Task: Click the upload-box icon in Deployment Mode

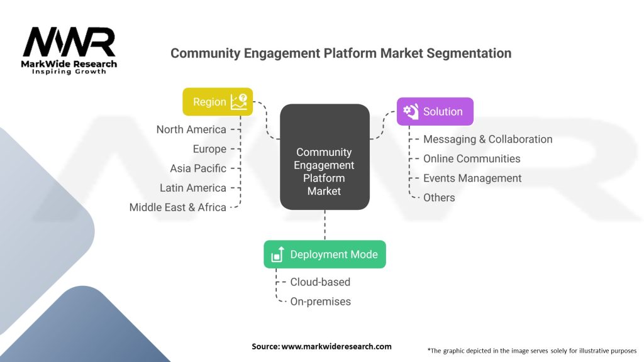Action: pyautogui.click(x=277, y=255)
